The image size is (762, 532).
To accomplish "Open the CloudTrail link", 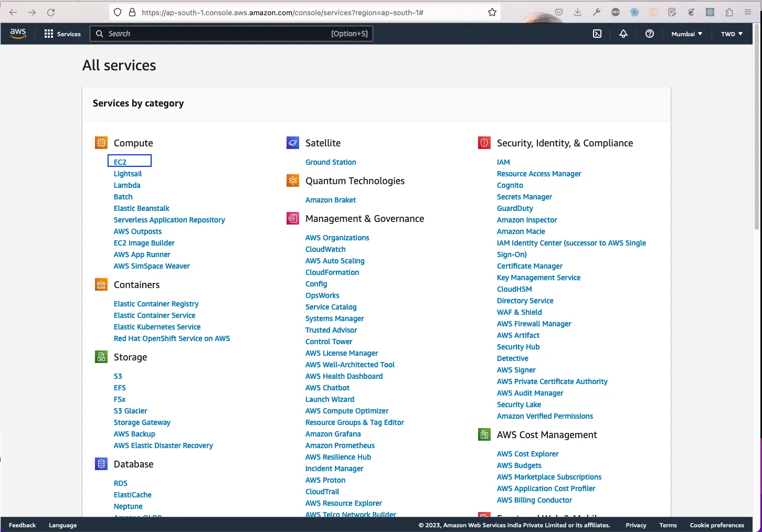I will 322,492.
